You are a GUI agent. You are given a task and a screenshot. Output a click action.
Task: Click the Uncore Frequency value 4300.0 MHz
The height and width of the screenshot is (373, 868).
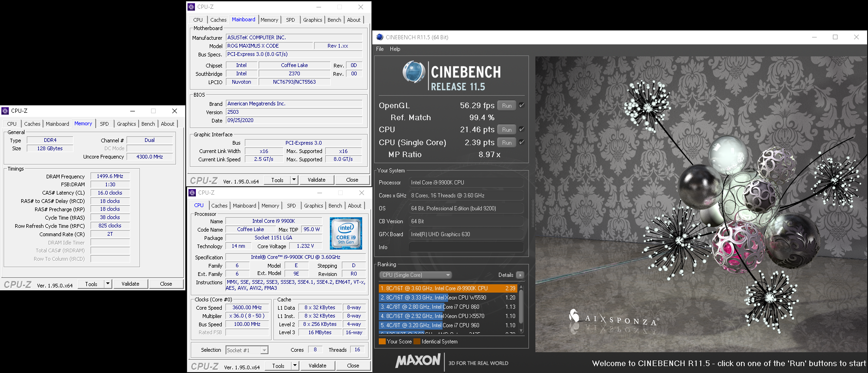pyautogui.click(x=150, y=157)
